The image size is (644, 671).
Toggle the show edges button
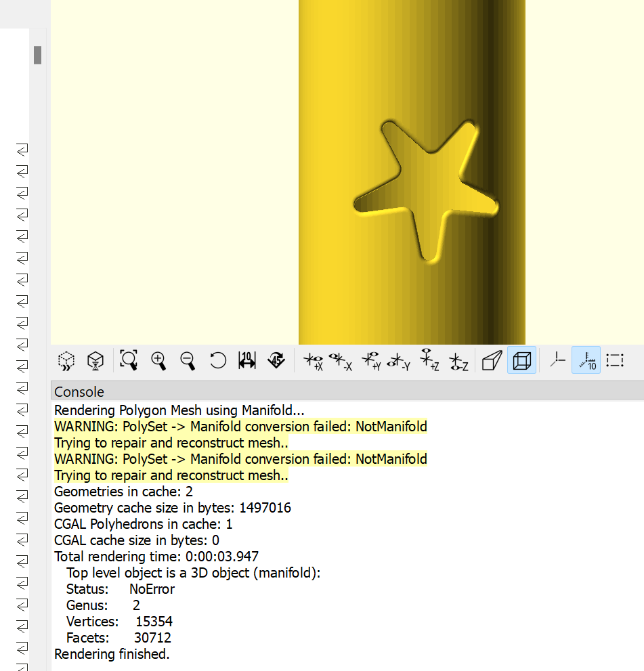click(615, 360)
